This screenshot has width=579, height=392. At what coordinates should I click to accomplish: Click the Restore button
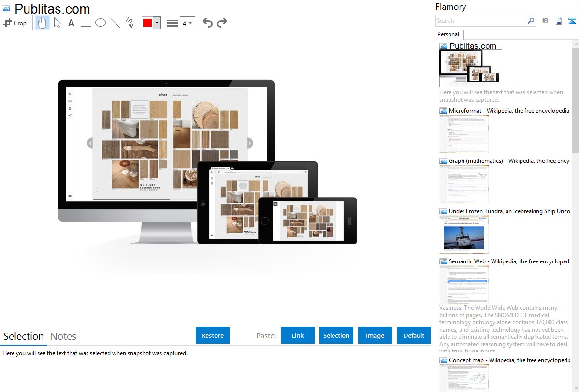pyautogui.click(x=213, y=335)
